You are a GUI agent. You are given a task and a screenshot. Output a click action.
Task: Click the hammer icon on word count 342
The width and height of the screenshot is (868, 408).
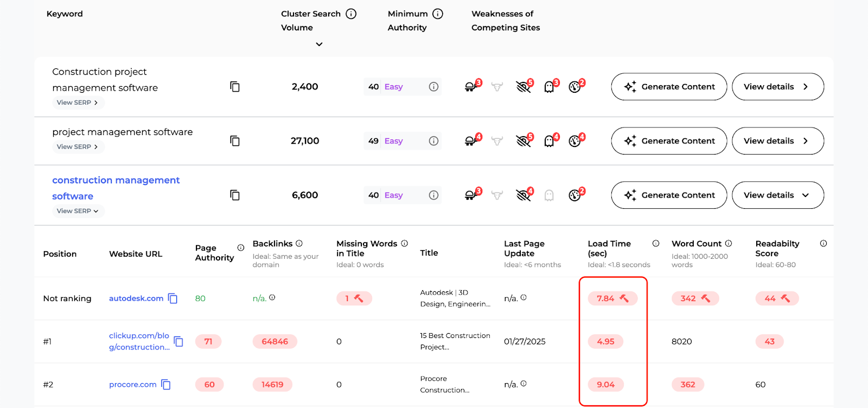pos(704,298)
